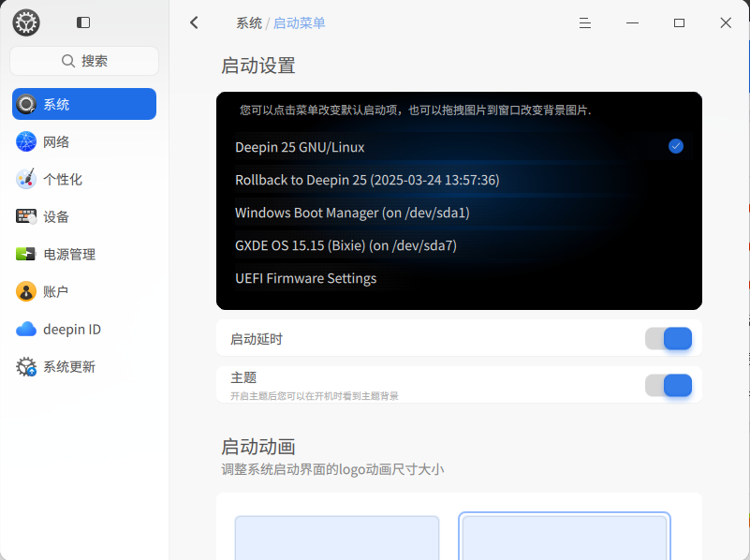Close the control center window

(x=726, y=23)
